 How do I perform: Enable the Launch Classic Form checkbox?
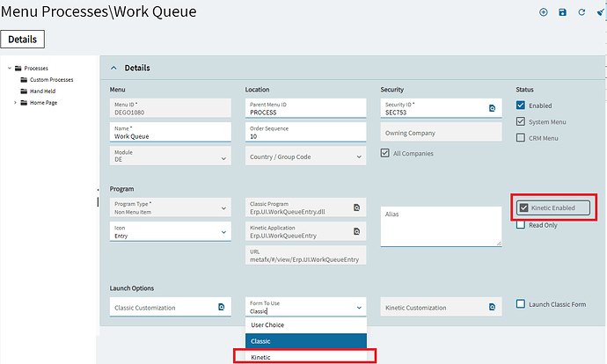pos(521,304)
